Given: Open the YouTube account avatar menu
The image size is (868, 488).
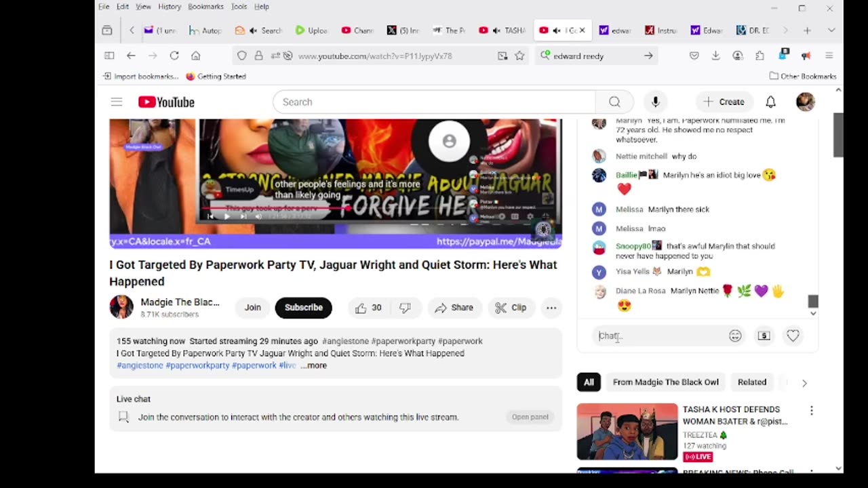Looking at the screenshot, I should click(805, 102).
